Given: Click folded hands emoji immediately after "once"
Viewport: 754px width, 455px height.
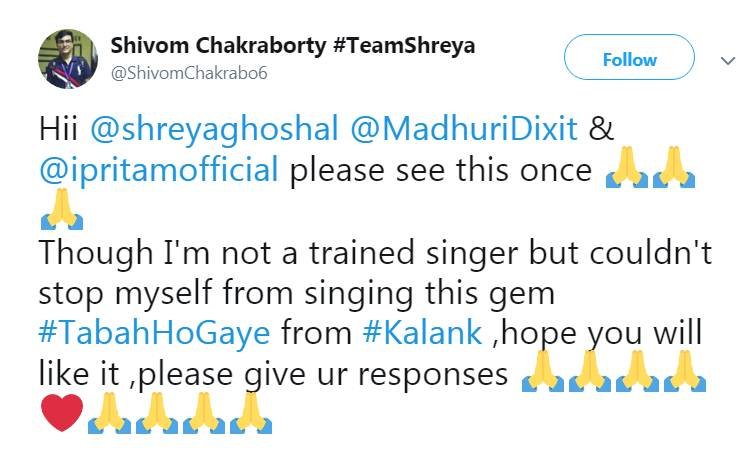Looking at the screenshot, I should click(x=627, y=172).
